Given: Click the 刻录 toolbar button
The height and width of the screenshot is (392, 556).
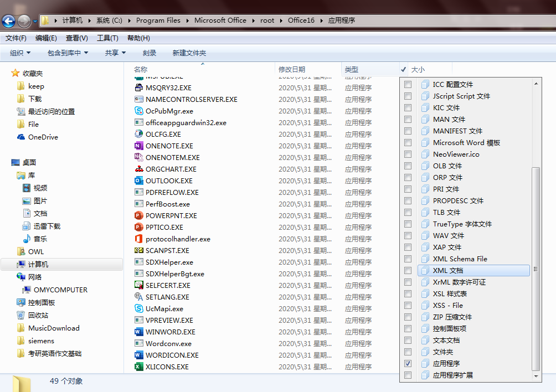Looking at the screenshot, I should pyautogui.click(x=150, y=53).
